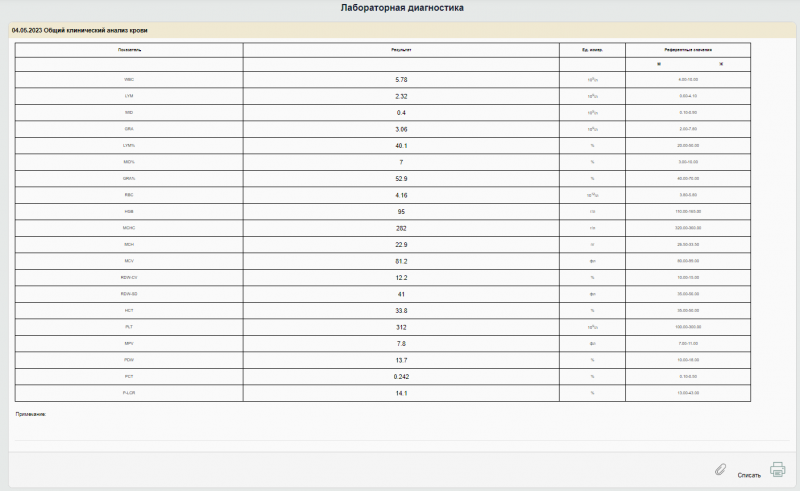Click the LYM% result value 40.1
Viewport: 800px width, 491px height.
point(401,145)
